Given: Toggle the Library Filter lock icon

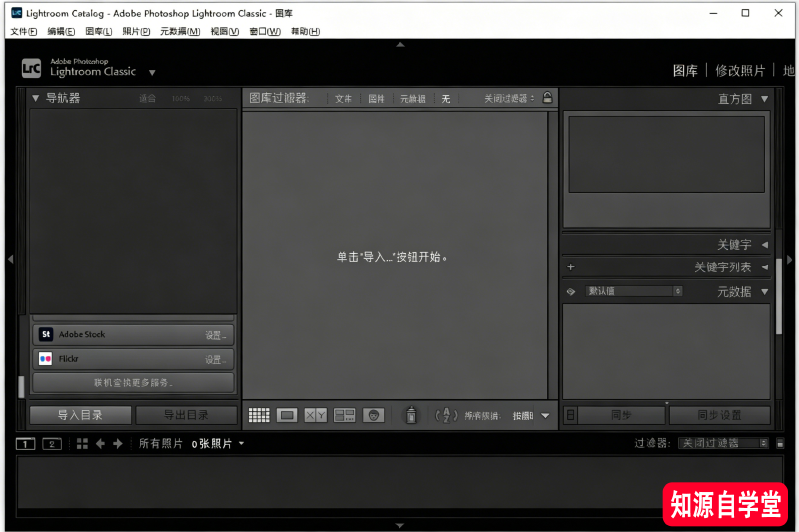Looking at the screenshot, I should (x=547, y=98).
